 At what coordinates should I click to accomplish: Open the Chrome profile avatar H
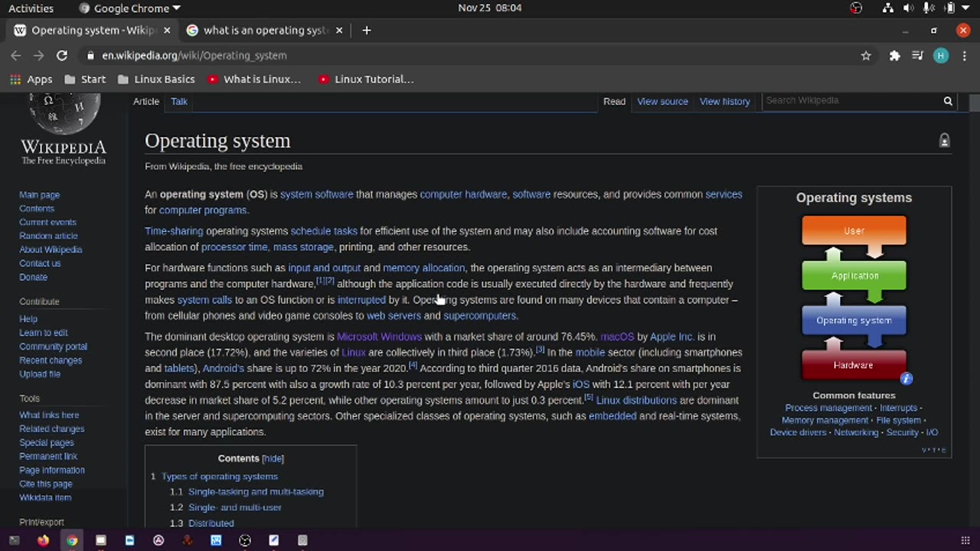tap(941, 55)
